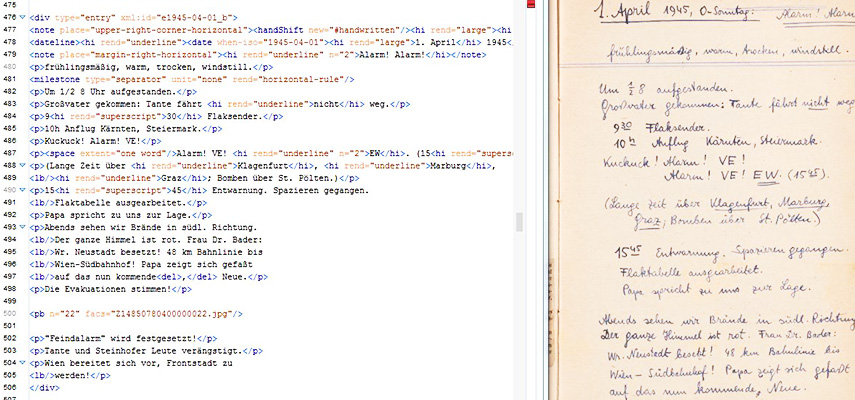The height and width of the screenshot is (400, 855).
Task: Click "Um 1/2 8 Uhr aufgestanden." in the code
Action: pos(110,92)
